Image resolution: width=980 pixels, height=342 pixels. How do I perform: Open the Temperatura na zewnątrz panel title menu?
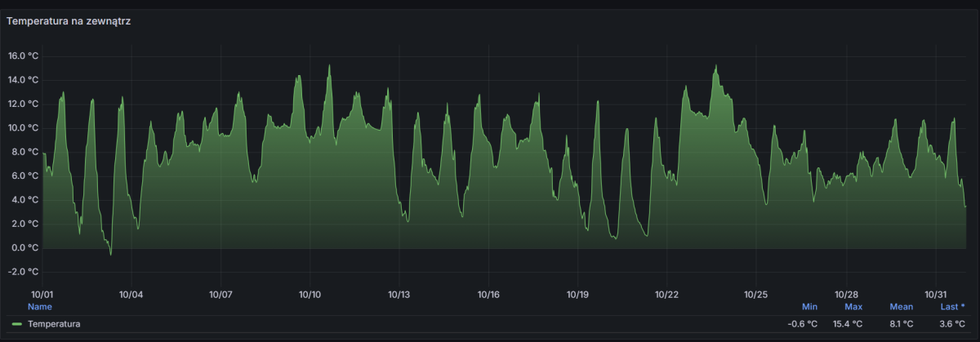click(69, 21)
